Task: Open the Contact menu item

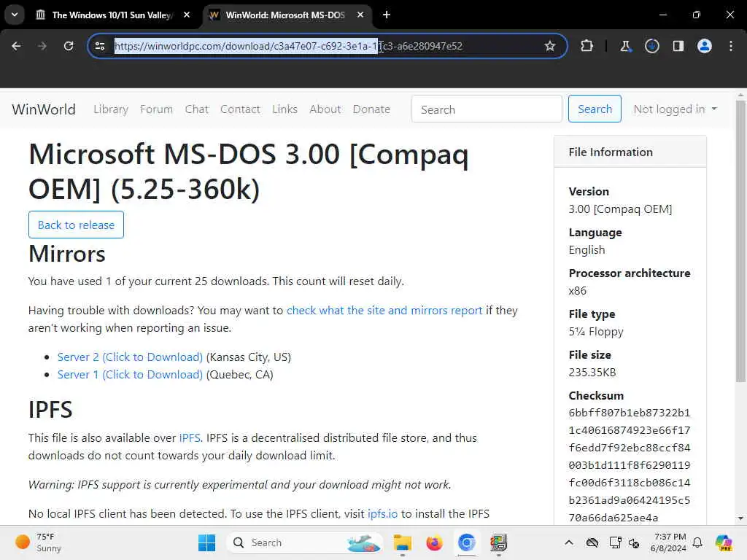Action: [x=240, y=109]
